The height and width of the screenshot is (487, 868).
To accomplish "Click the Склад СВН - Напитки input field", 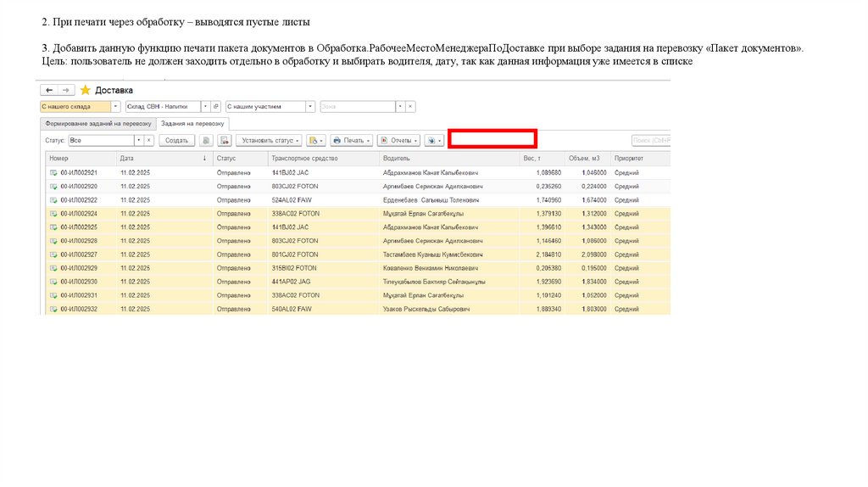I will (163, 106).
